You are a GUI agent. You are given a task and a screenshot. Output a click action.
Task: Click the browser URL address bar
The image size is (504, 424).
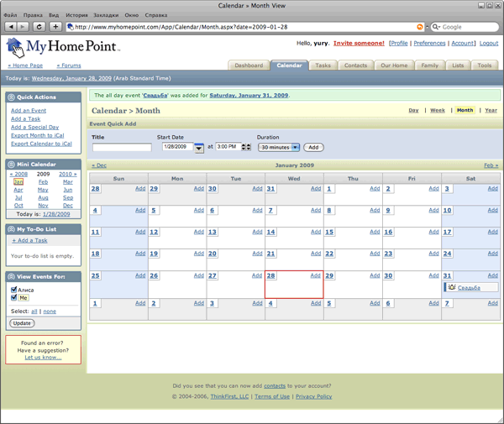click(x=243, y=27)
